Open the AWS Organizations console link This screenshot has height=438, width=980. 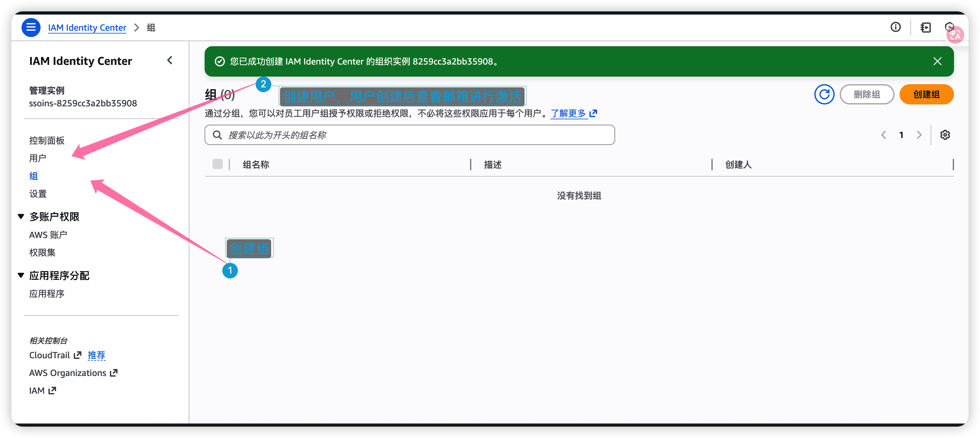tap(73, 373)
